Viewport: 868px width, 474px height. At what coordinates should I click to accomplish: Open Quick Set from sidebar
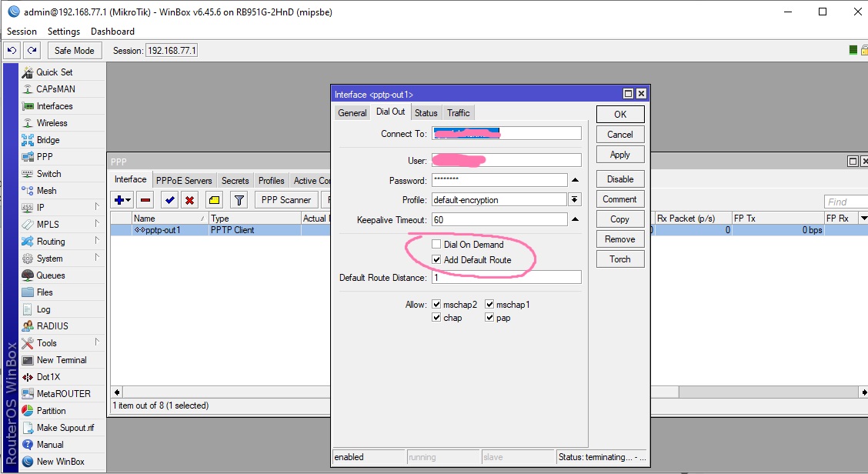point(54,72)
